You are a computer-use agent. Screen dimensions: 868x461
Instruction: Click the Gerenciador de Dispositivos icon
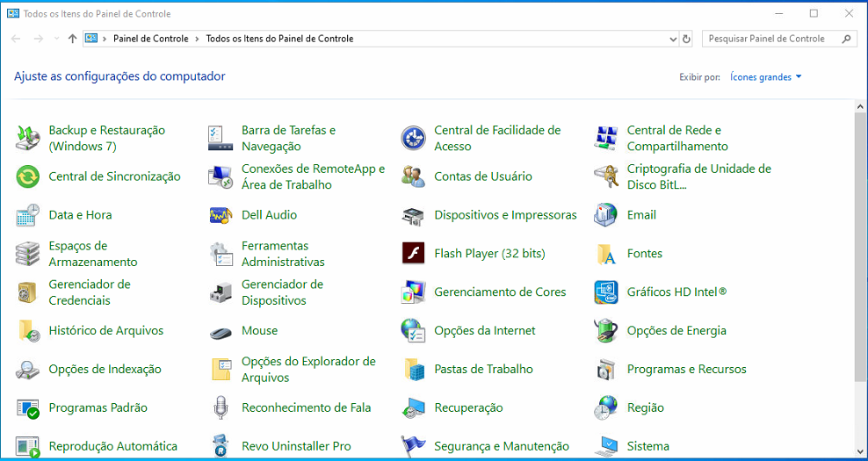click(221, 292)
